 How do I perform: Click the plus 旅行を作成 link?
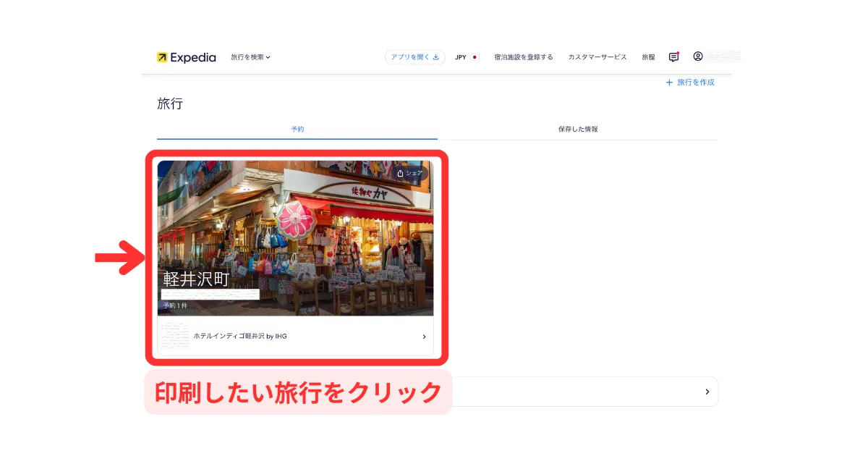pyautogui.click(x=690, y=83)
